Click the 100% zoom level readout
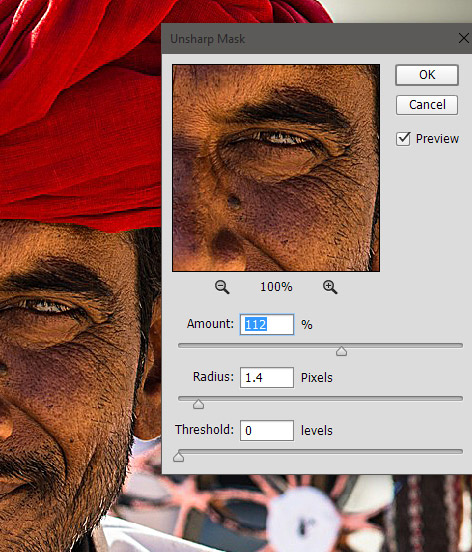 pos(276,287)
